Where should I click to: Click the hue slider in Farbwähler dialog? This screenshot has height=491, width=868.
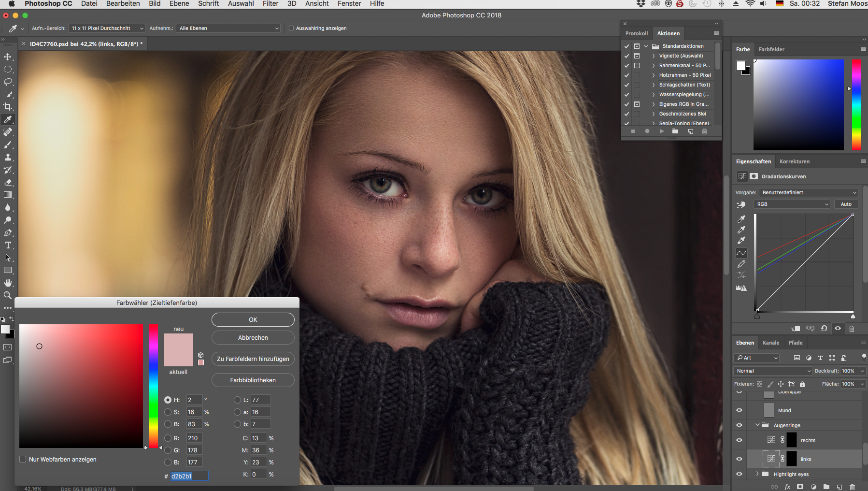coord(153,386)
